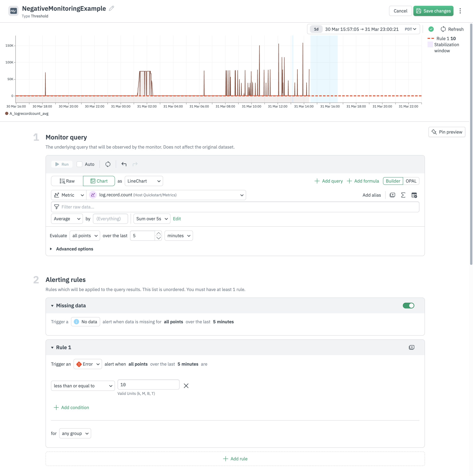This screenshot has width=473, height=476.
Task: Click the duplicate Rule 1 icon
Action: (x=411, y=347)
